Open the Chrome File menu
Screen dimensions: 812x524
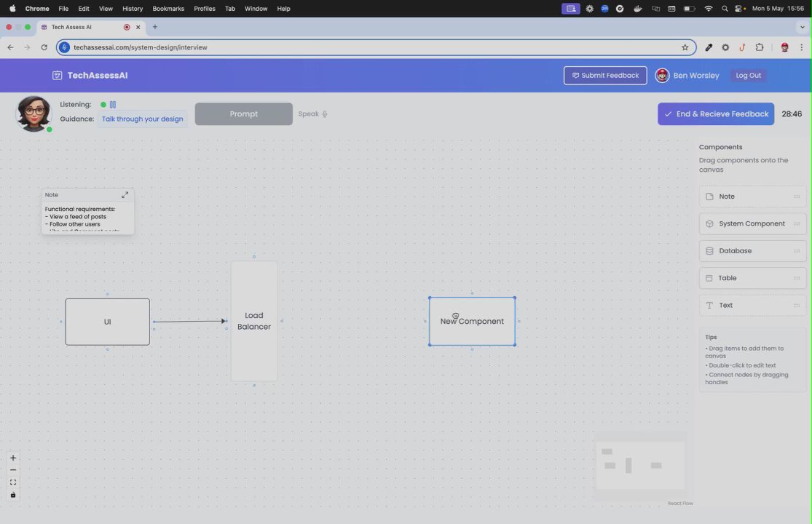(x=63, y=9)
